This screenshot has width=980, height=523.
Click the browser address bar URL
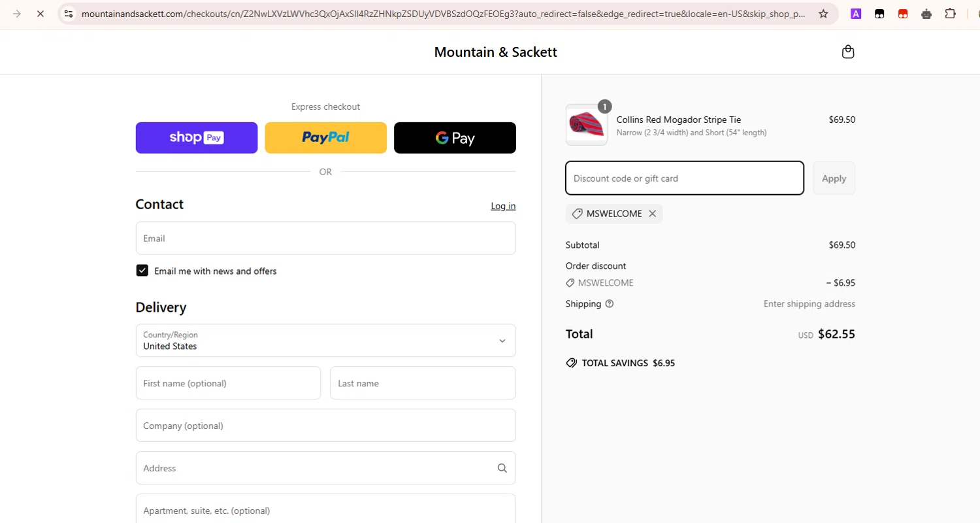click(x=443, y=13)
